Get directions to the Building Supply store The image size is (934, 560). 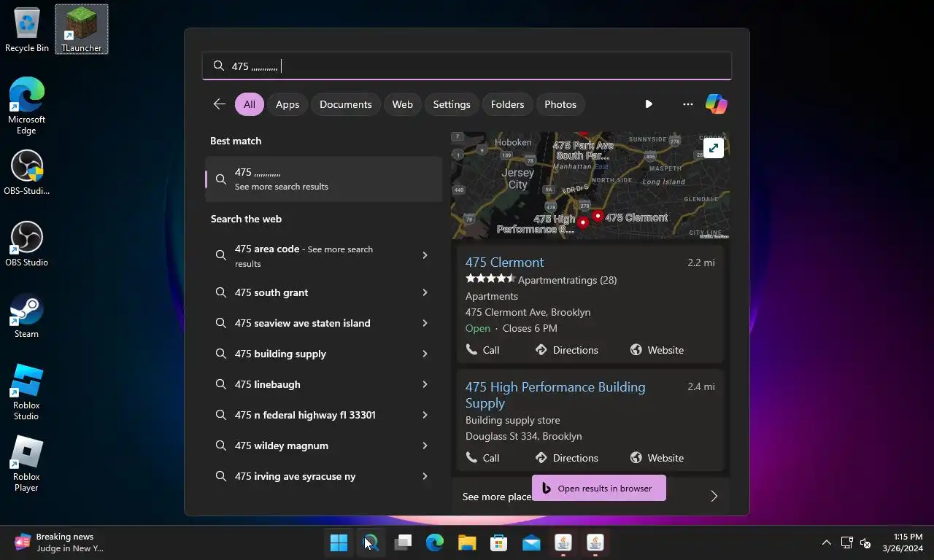566,458
